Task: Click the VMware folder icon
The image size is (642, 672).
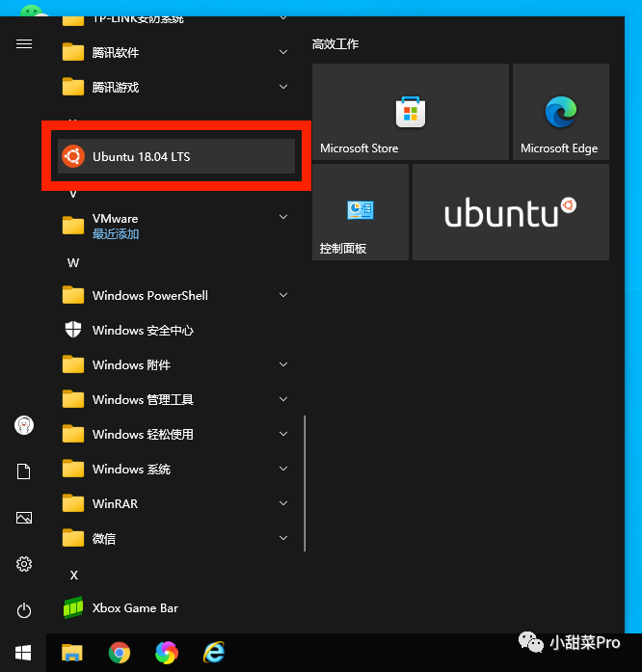Action: pyautogui.click(x=73, y=226)
